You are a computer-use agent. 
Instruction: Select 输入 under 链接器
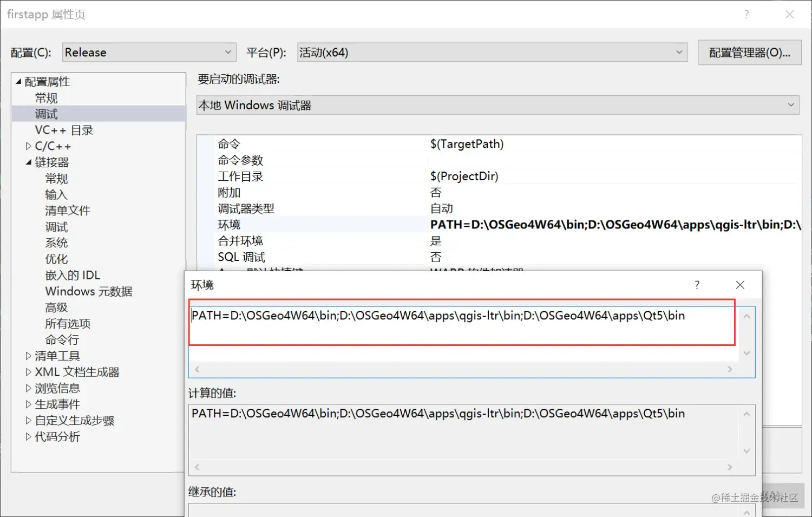pyautogui.click(x=56, y=194)
